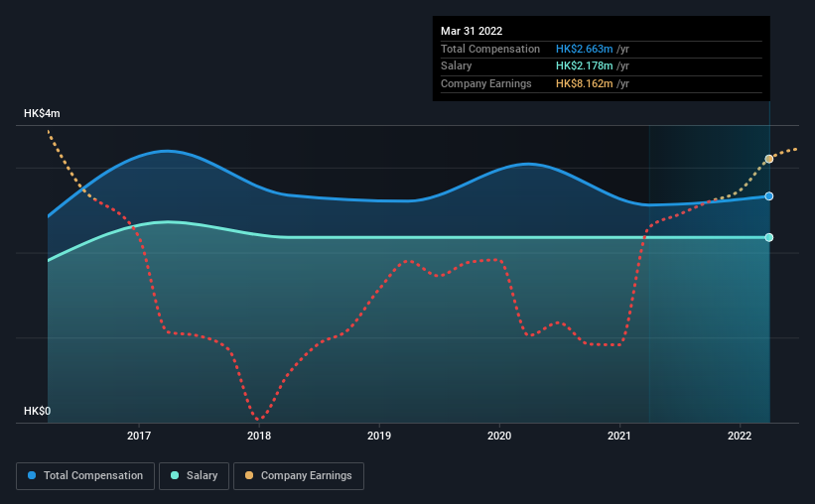Click the HK$2.178m salary value

pos(585,66)
